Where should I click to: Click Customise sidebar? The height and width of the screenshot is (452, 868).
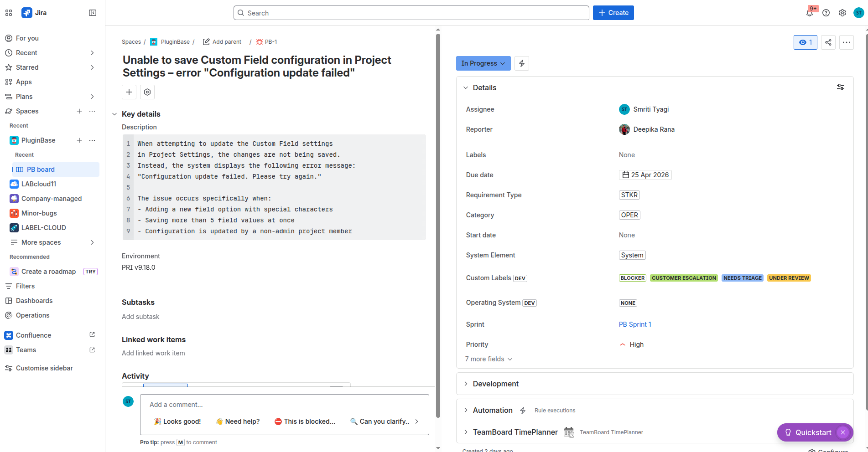[x=44, y=368]
